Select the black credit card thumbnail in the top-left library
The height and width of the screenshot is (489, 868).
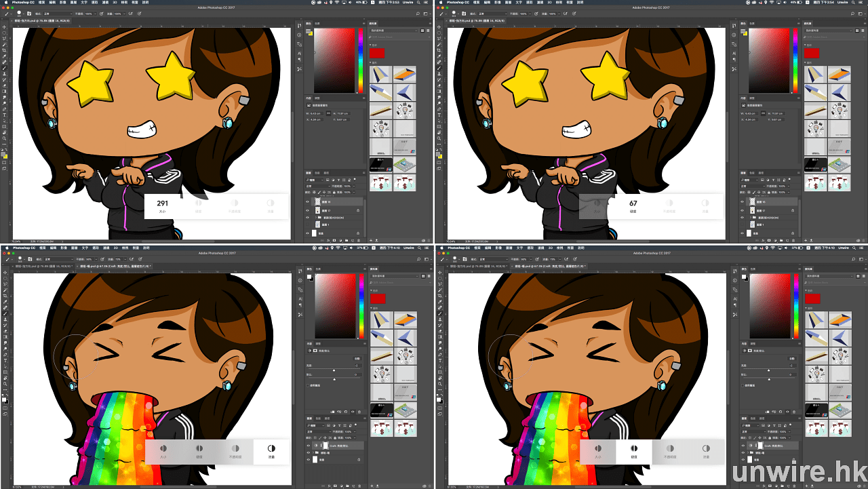pos(381,163)
